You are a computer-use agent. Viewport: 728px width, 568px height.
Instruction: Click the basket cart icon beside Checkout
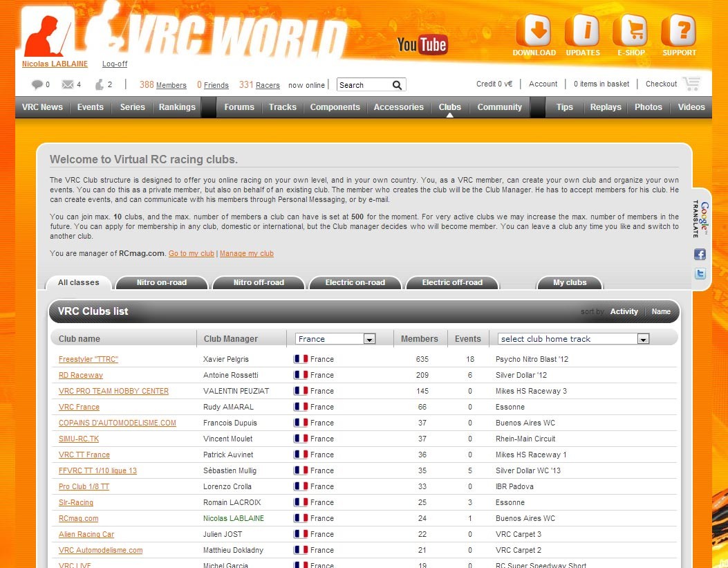point(691,84)
